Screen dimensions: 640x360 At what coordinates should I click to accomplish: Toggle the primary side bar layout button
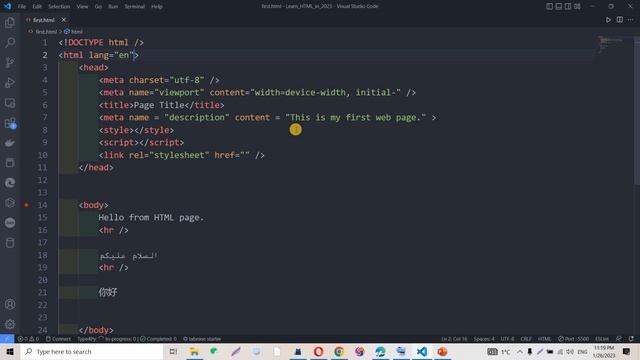point(549,6)
